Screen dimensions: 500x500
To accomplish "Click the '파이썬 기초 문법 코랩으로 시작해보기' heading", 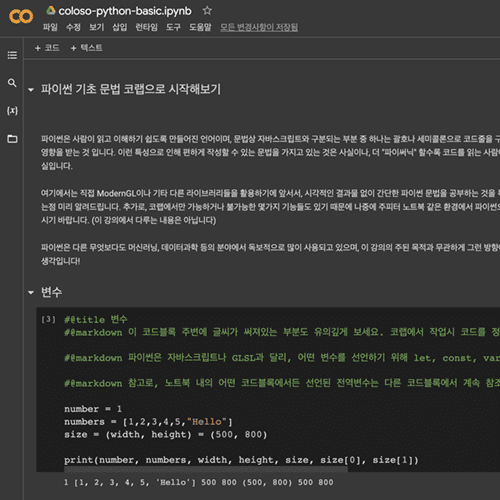I will [x=131, y=89].
